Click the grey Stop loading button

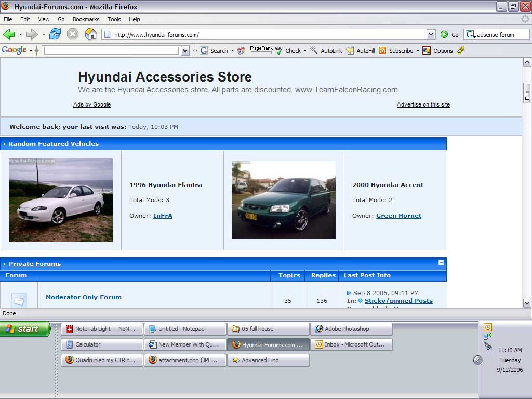coord(73,34)
